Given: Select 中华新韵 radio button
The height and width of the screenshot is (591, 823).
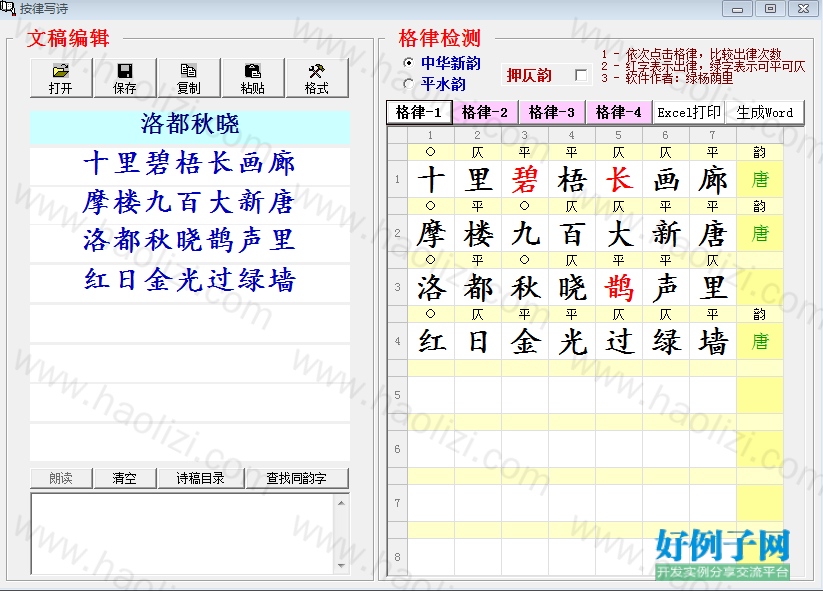Looking at the screenshot, I should [x=408, y=62].
